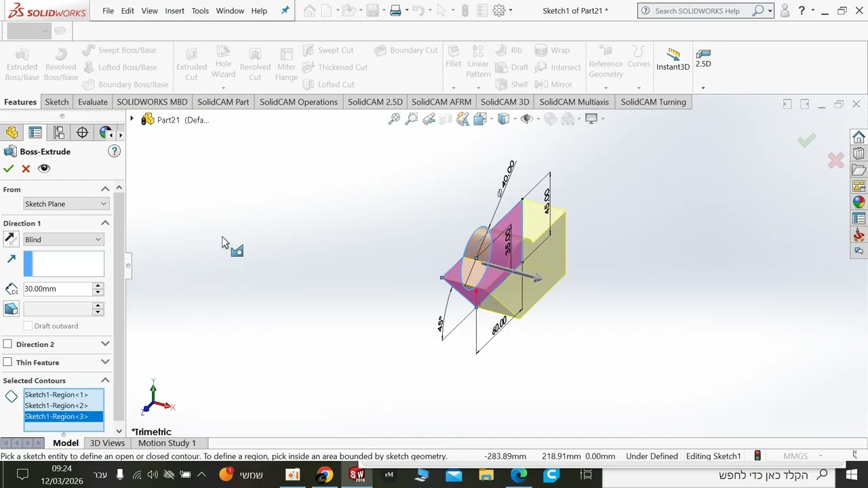The image size is (868, 488).
Task: Enable the Thin Feature checkbox
Action: tap(7, 363)
